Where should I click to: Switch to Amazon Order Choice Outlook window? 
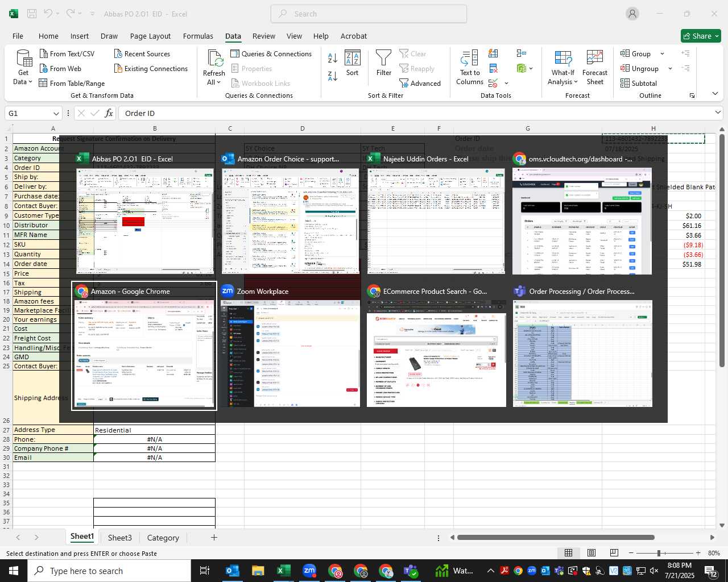tap(291, 214)
